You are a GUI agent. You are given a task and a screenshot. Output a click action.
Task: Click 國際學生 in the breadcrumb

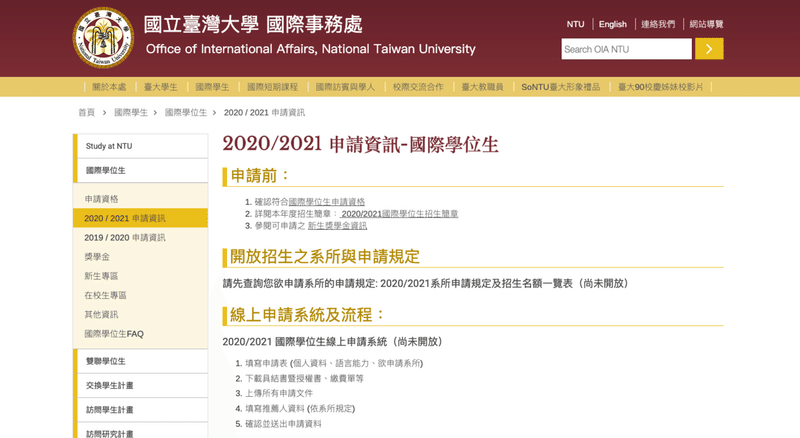point(131,112)
